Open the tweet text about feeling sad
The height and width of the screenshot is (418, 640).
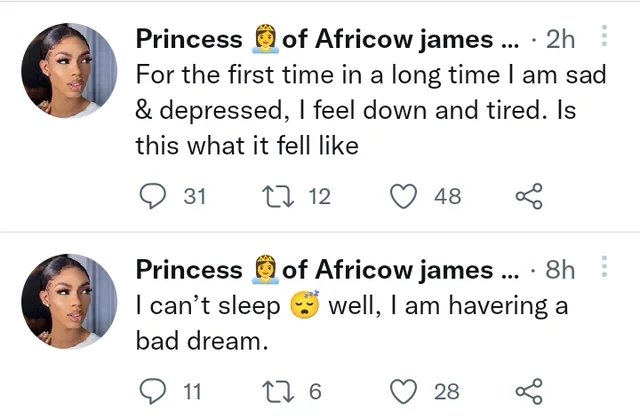tap(371, 110)
